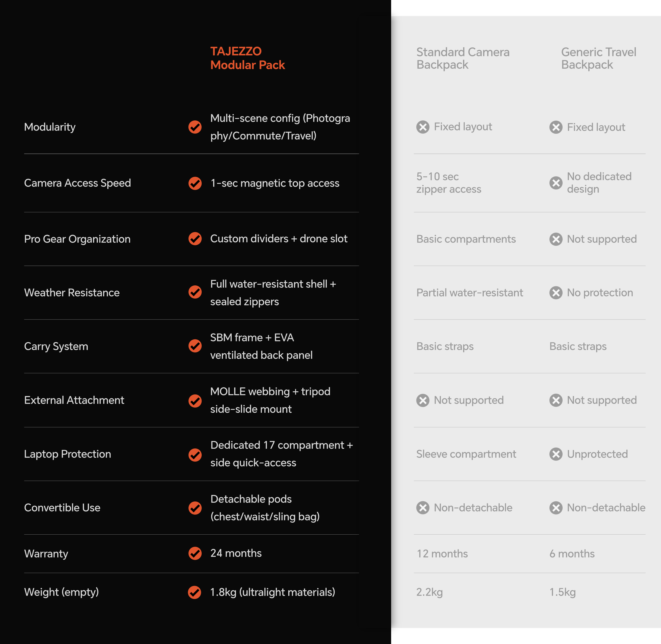Image resolution: width=661 pixels, height=644 pixels.
Task: Click the checkmark for 1-sec magnetic top access
Action: click(x=195, y=183)
